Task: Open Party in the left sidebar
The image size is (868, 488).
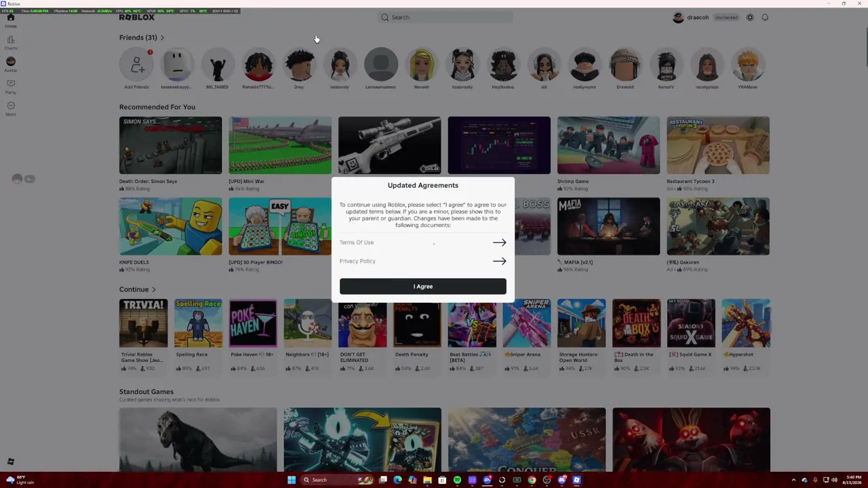Action: (x=11, y=86)
